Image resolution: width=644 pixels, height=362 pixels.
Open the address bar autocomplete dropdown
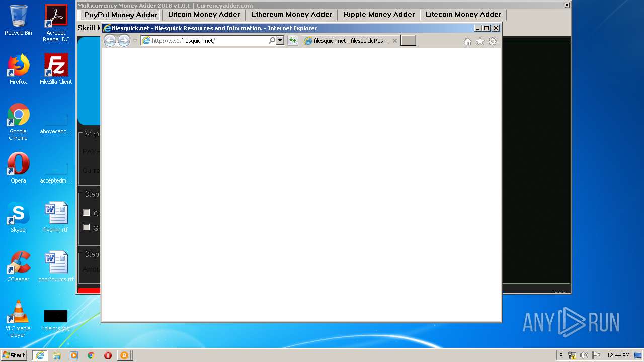[280, 41]
